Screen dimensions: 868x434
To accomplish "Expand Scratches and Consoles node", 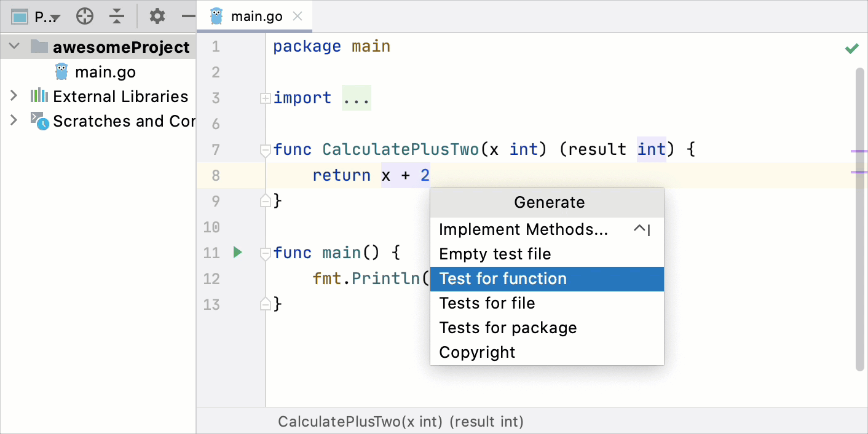I will (x=14, y=121).
